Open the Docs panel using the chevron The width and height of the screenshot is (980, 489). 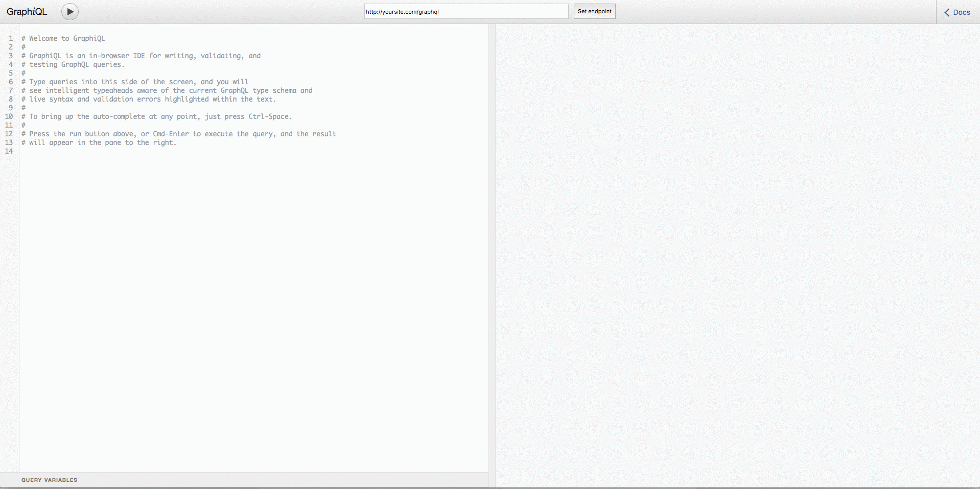tap(947, 12)
